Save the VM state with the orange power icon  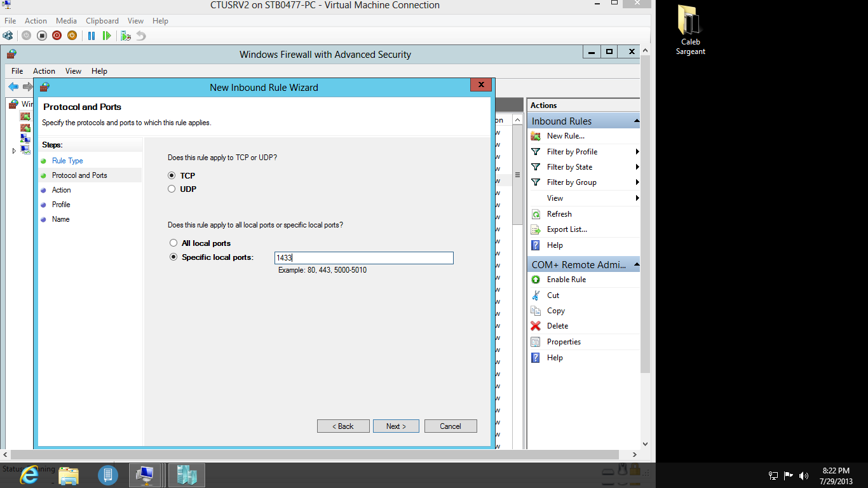tap(72, 36)
